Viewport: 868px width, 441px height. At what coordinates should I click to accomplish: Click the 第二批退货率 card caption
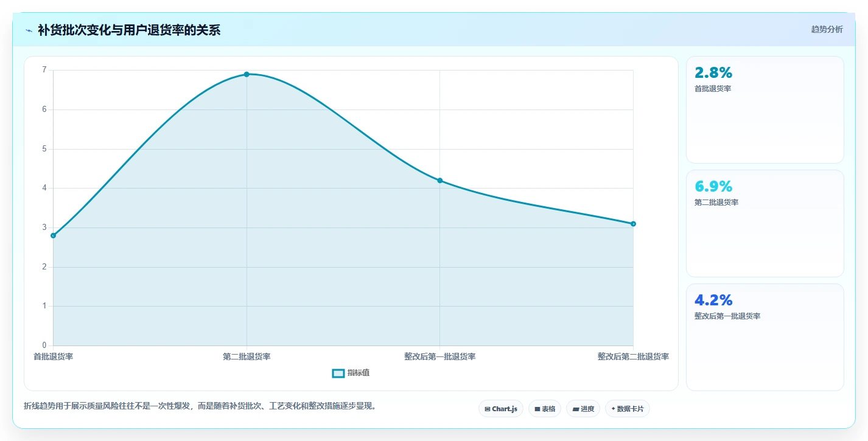(716, 203)
